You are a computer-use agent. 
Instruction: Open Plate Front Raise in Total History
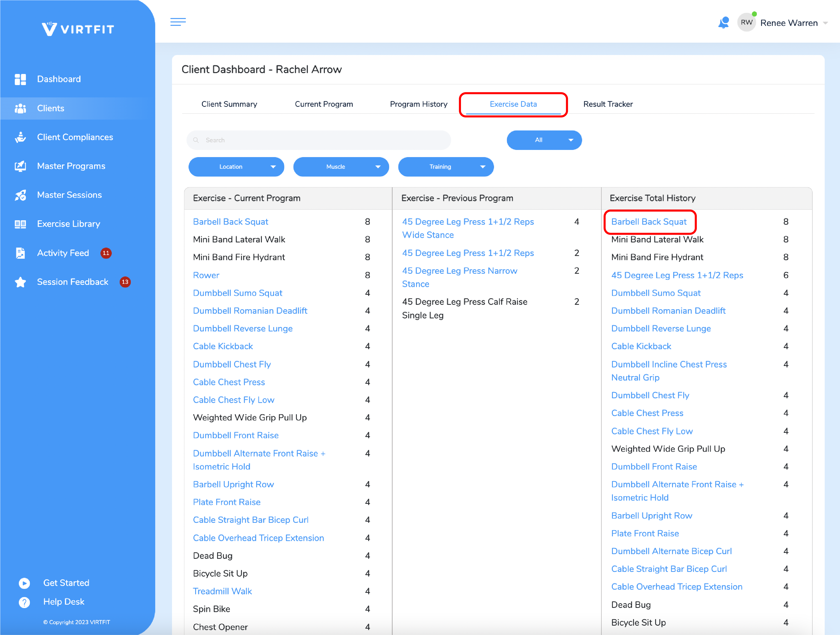coord(645,534)
